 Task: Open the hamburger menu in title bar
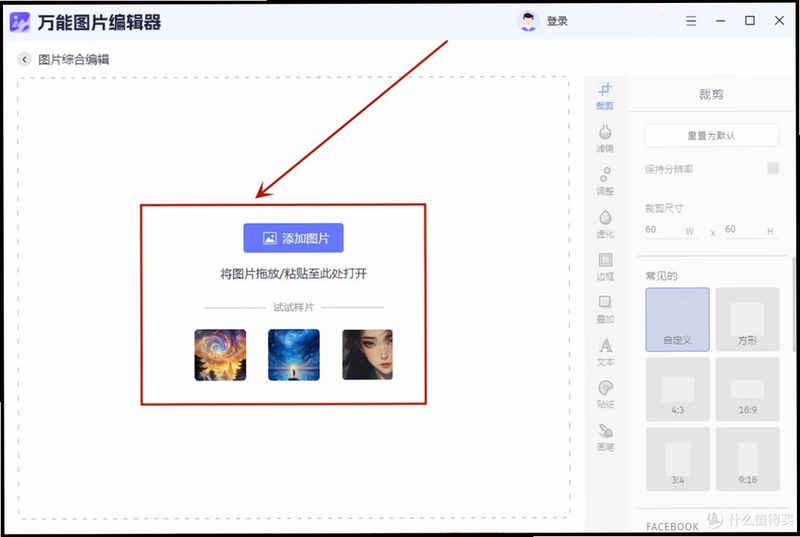pyautogui.click(x=691, y=21)
